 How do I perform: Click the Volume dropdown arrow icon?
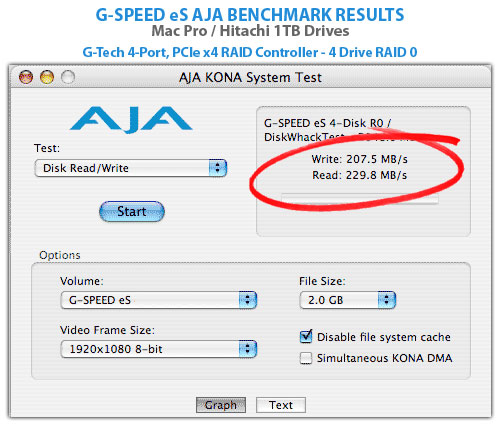(248, 300)
